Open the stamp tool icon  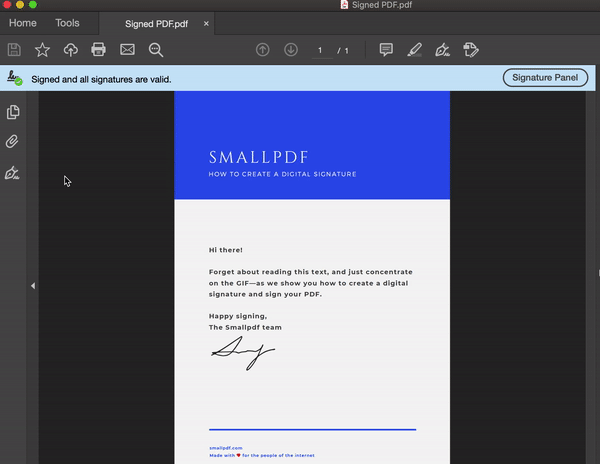point(471,50)
